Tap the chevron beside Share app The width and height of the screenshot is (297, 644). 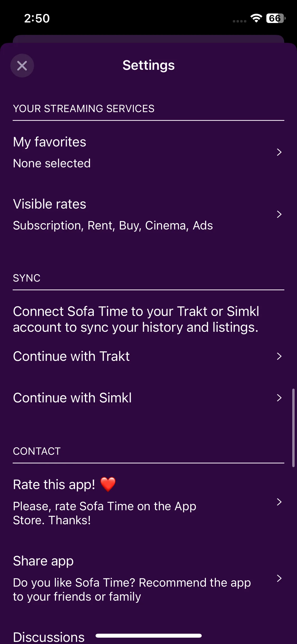click(279, 578)
